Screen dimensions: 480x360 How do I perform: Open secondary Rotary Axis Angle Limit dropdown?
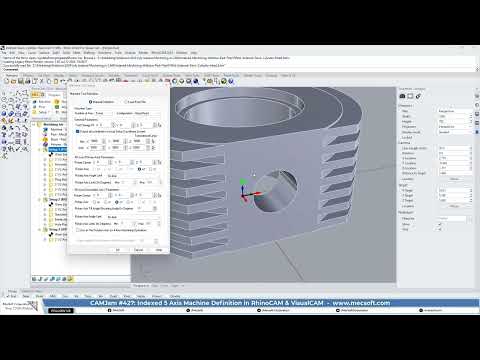133,217
